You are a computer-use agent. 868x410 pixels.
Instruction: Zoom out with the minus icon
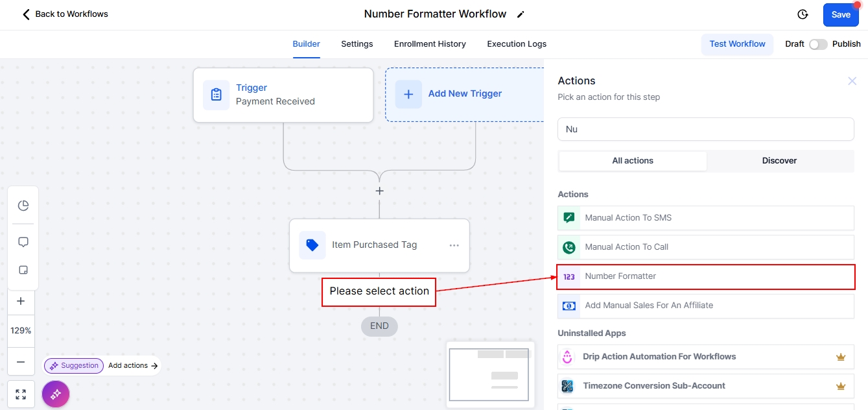21,362
